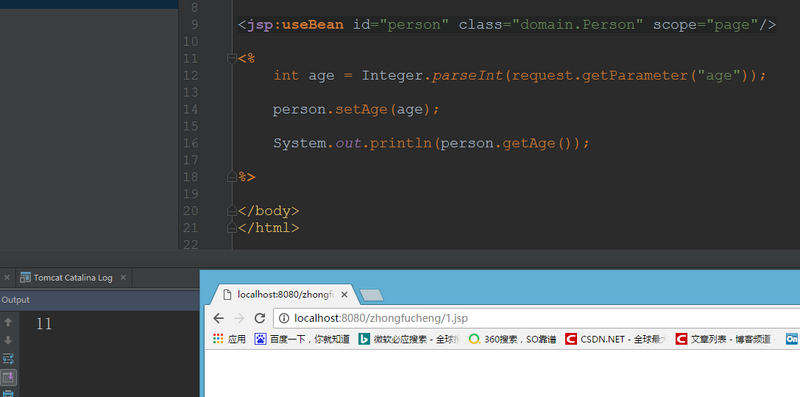Open the blue On bookmark icon
800x397 pixels.
[x=793, y=339]
